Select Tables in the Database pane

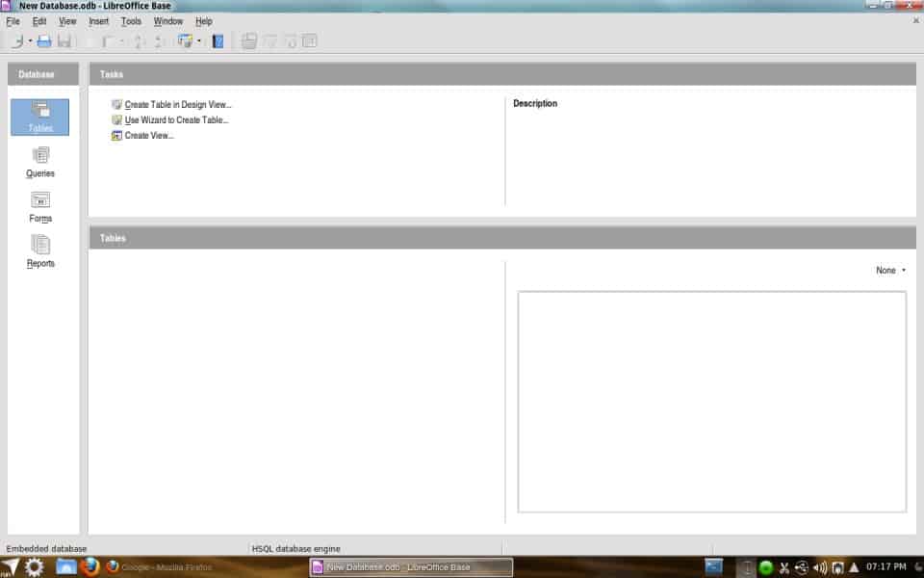[x=40, y=117]
